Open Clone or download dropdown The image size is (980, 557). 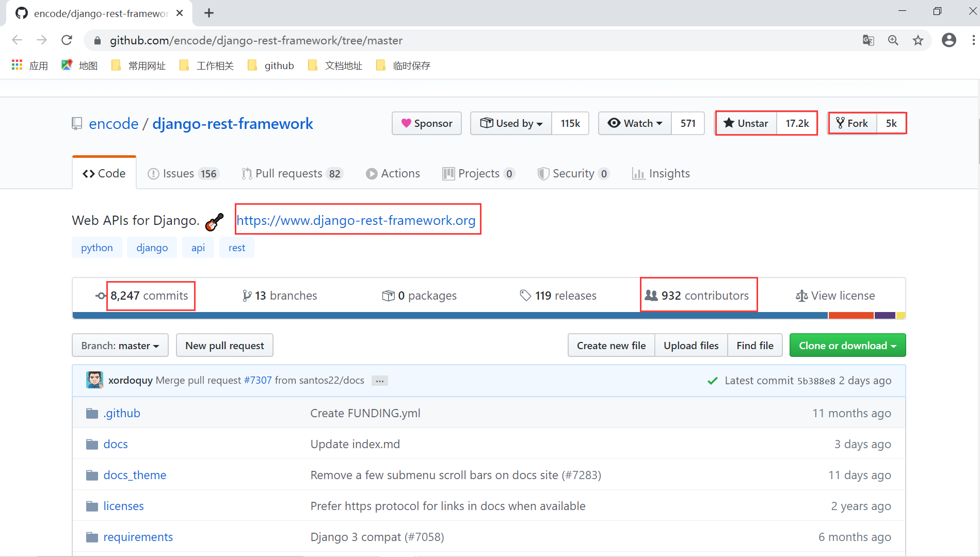click(847, 346)
